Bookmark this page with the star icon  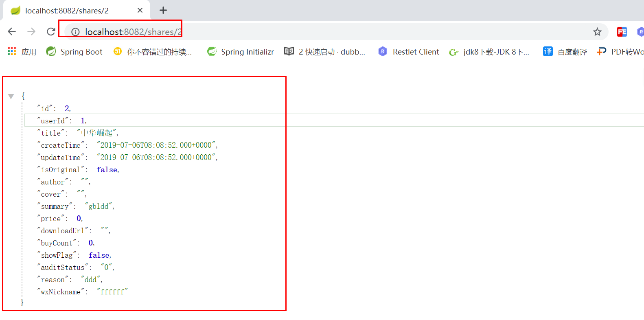597,32
